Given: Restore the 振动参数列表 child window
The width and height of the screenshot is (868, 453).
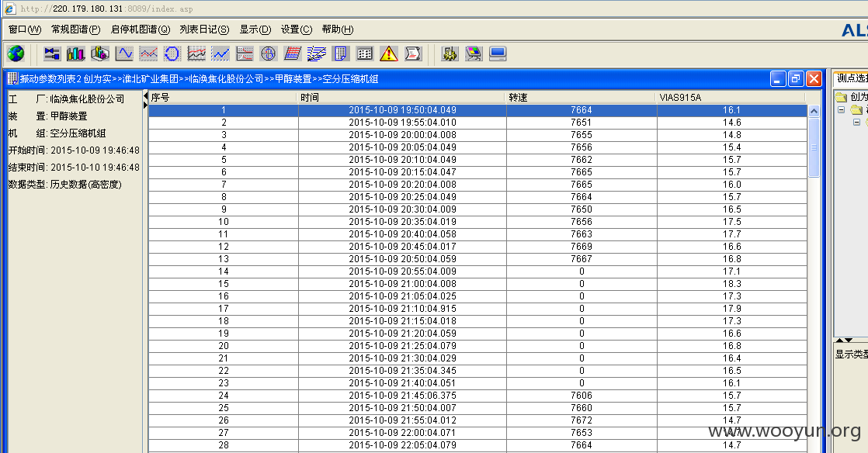Looking at the screenshot, I should [796, 79].
